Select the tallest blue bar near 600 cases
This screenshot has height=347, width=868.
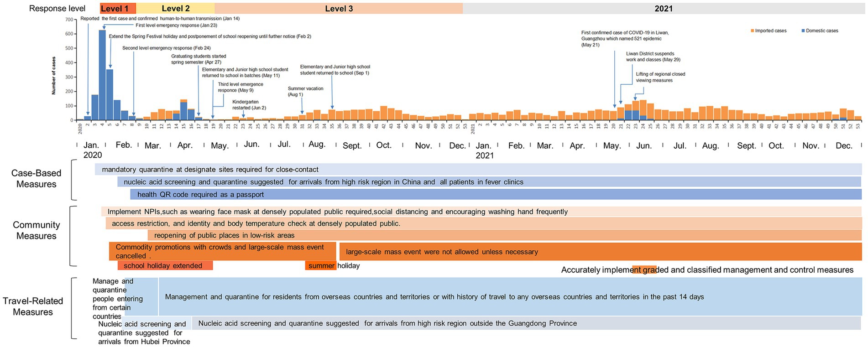pyautogui.click(x=102, y=75)
